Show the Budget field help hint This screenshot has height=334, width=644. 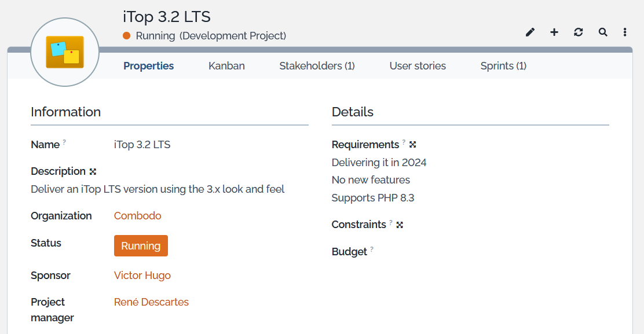click(372, 249)
